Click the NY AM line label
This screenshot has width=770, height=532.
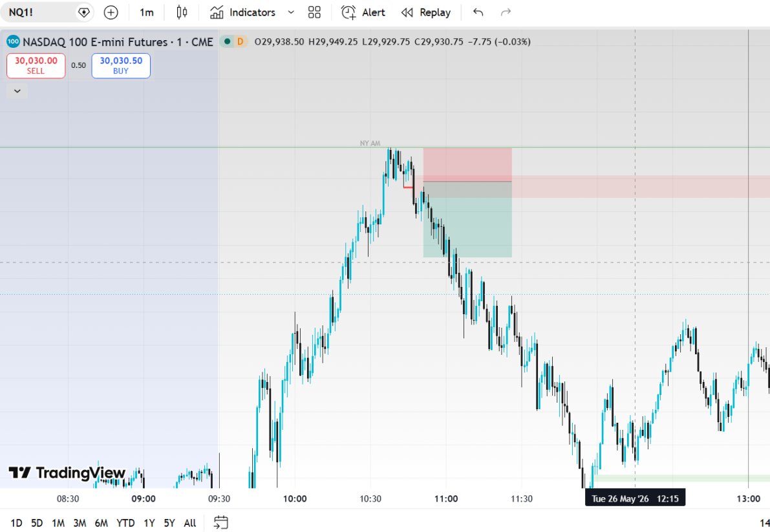370,144
